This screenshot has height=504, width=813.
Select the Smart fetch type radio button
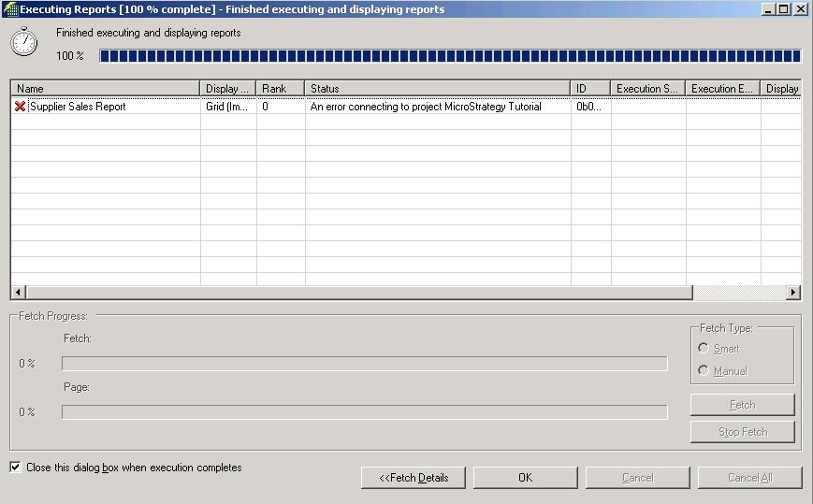[704, 349]
